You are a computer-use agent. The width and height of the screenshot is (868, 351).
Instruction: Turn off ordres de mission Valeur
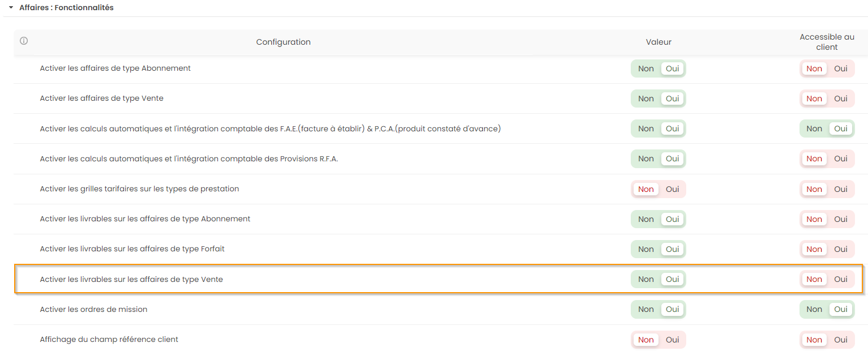(645, 309)
